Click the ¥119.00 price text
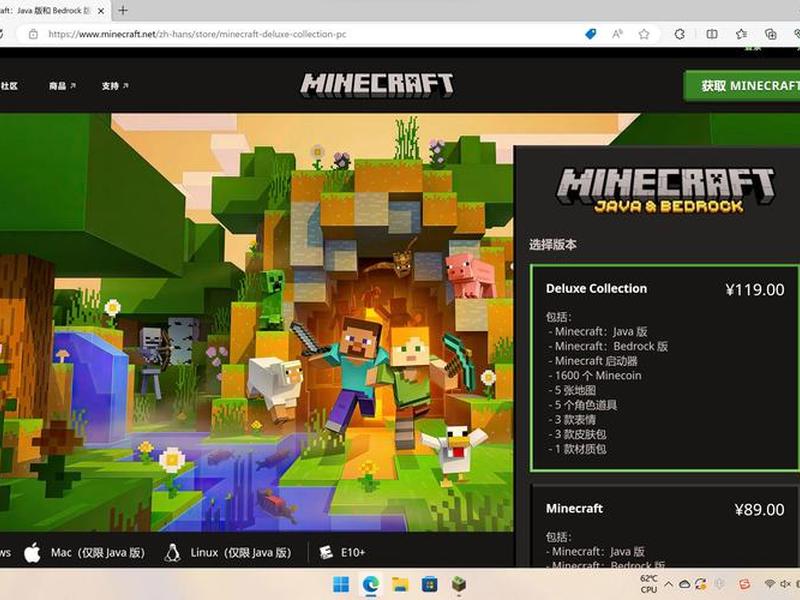 [755, 290]
